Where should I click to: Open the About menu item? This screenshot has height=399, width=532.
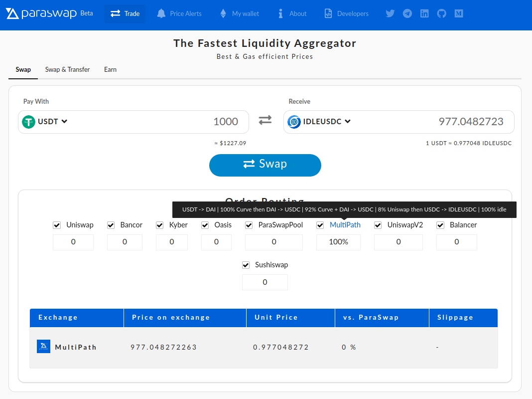[292, 13]
